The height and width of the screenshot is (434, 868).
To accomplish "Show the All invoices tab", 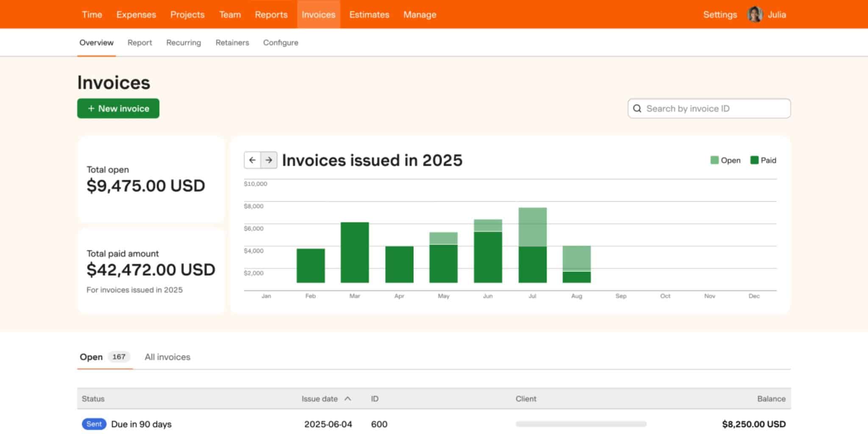I will [x=167, y=357].
